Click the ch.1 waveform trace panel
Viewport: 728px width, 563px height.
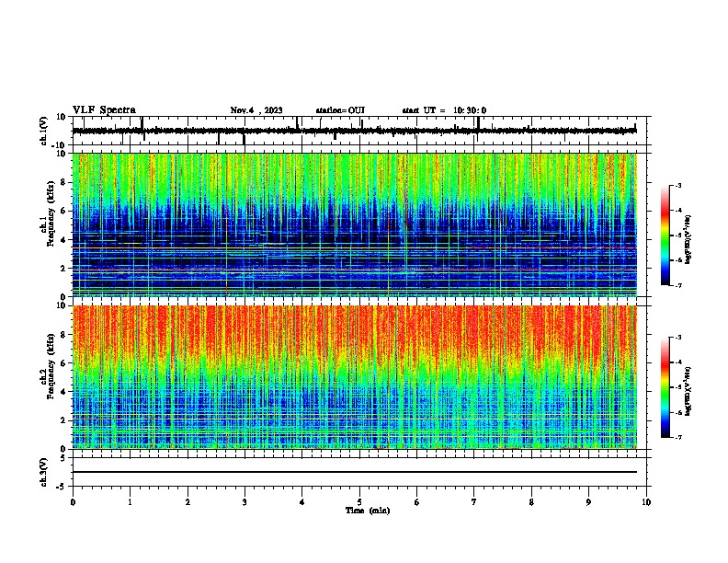(361, 131)
